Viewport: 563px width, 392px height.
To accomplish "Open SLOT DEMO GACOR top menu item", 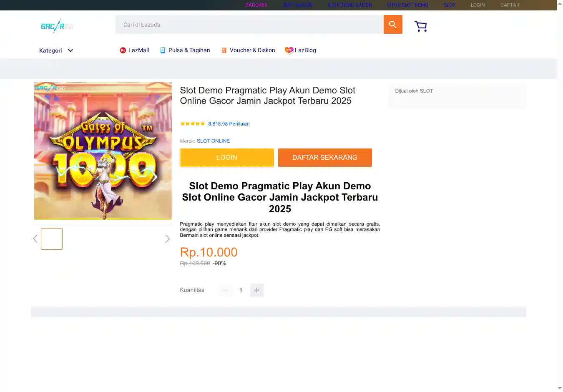I will tap(349, 5).
